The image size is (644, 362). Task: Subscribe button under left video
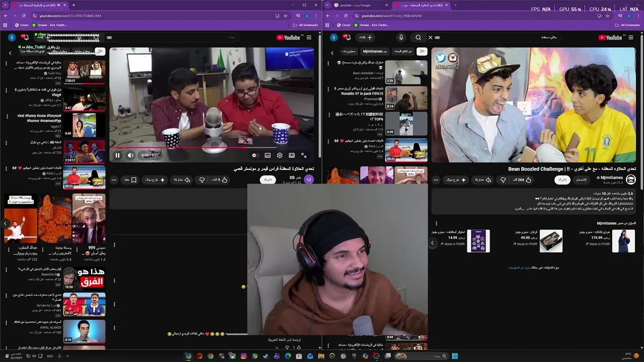268,179
